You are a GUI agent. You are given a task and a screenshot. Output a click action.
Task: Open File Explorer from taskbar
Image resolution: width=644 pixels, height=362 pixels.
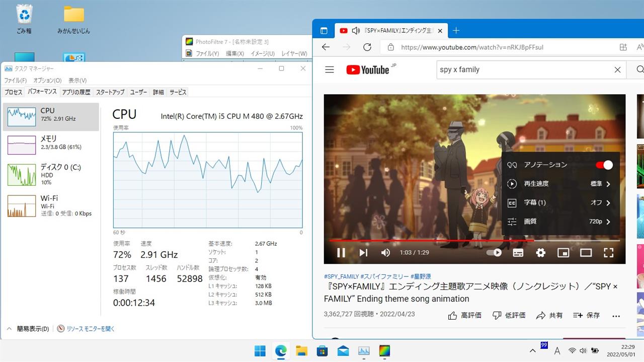pos(301,350)
